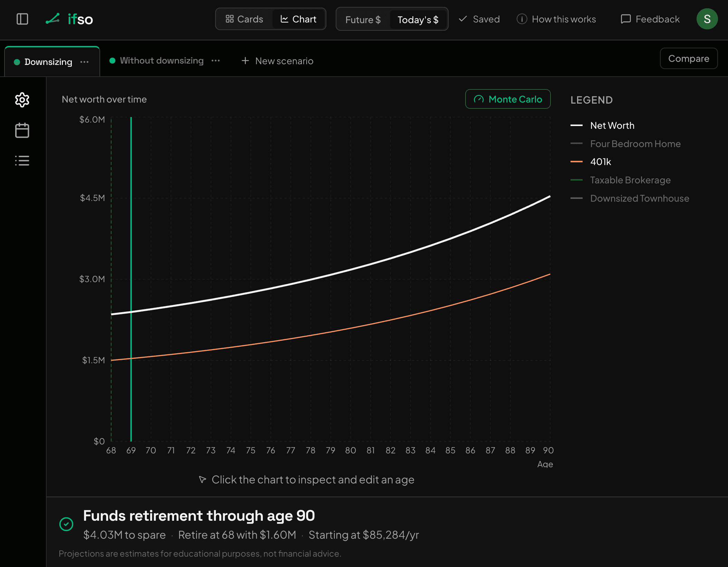Open settings gear in left sidebar
This screenshot has height=567, width=728.
click(22, 100)
